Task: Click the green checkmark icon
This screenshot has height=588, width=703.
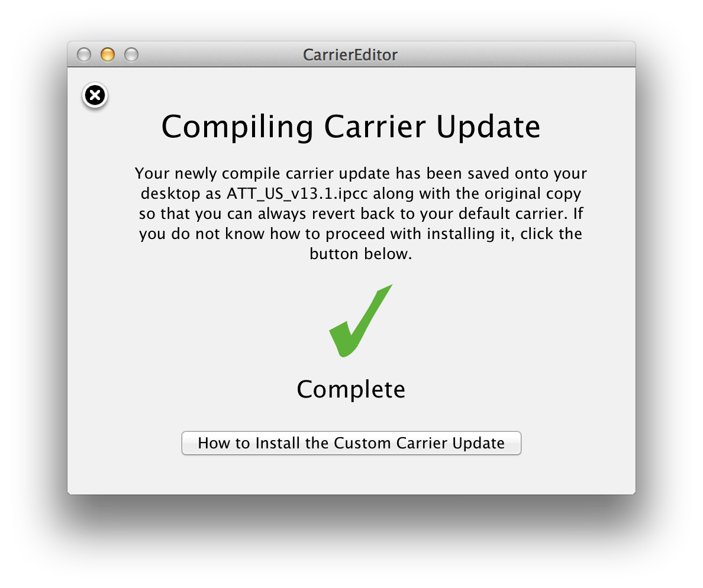Action: (x=361, y=321)
